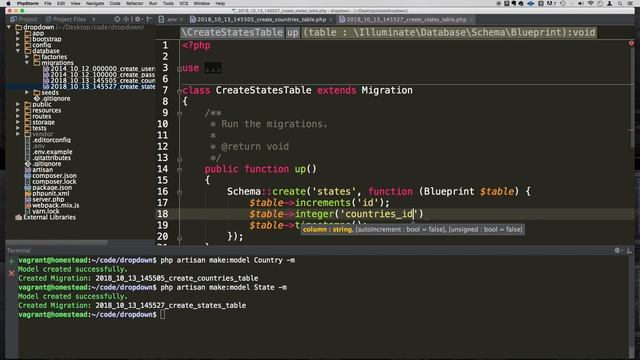The width and height of the screenshot is (640, 360).
Task: Collapse the database folder
Action: (x=18, y=51)
